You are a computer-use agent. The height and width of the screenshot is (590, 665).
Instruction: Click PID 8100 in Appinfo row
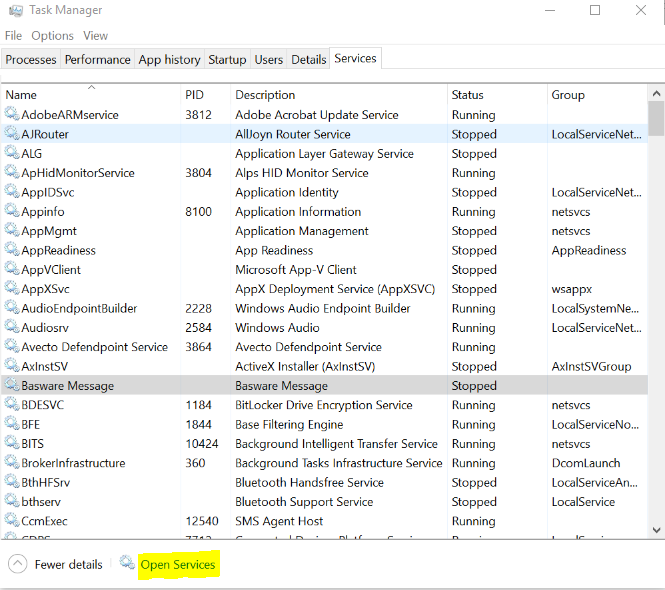coord(198,212)
